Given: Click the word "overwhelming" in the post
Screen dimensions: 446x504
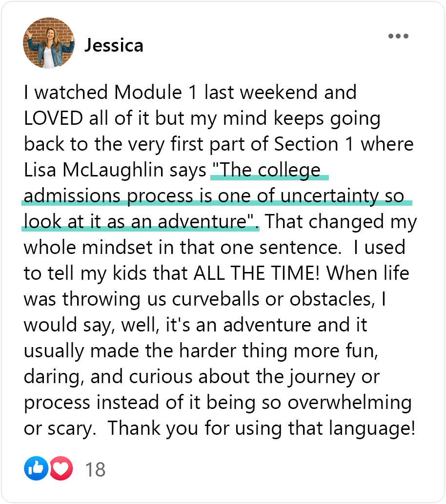Looking at the screenshot, I should [x=349, y=403].
